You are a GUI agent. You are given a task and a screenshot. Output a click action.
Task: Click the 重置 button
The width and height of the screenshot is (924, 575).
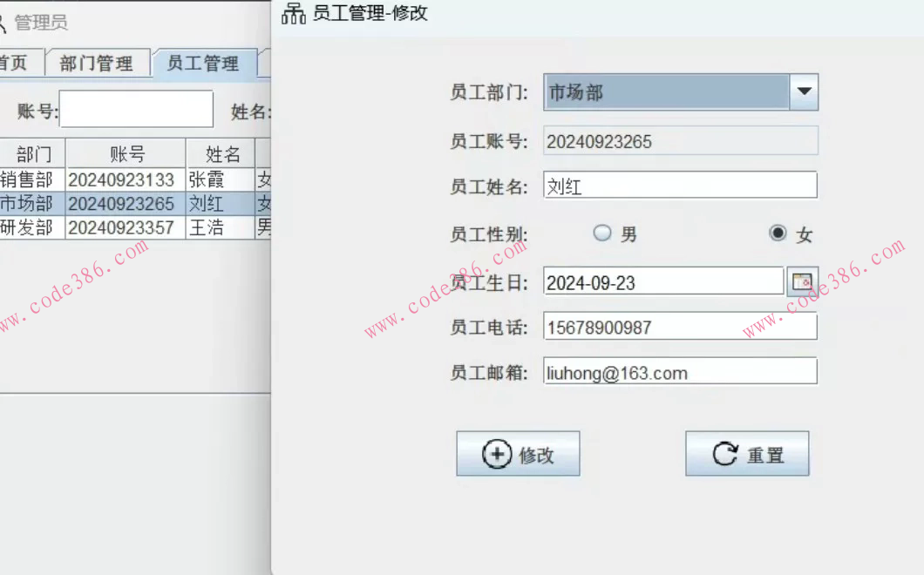tap(747, 452)
